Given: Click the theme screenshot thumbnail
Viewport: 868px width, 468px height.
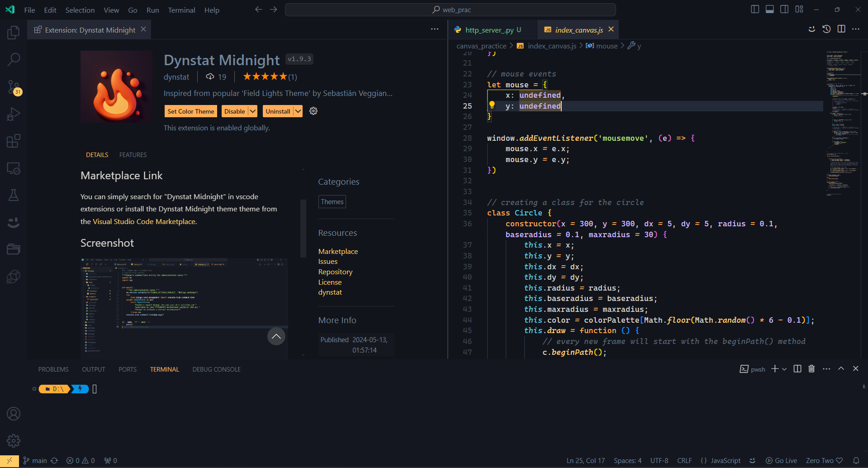Looking at the screenshot, I should (x=184, y=308).
